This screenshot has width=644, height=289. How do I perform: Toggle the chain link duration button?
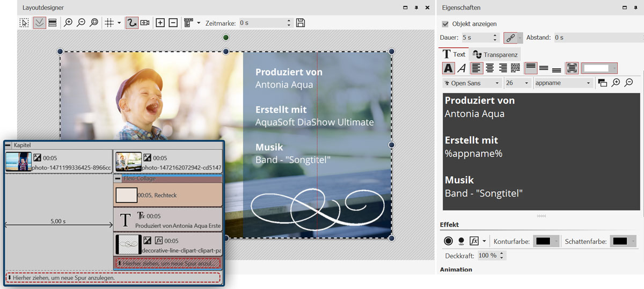[510, 38]
